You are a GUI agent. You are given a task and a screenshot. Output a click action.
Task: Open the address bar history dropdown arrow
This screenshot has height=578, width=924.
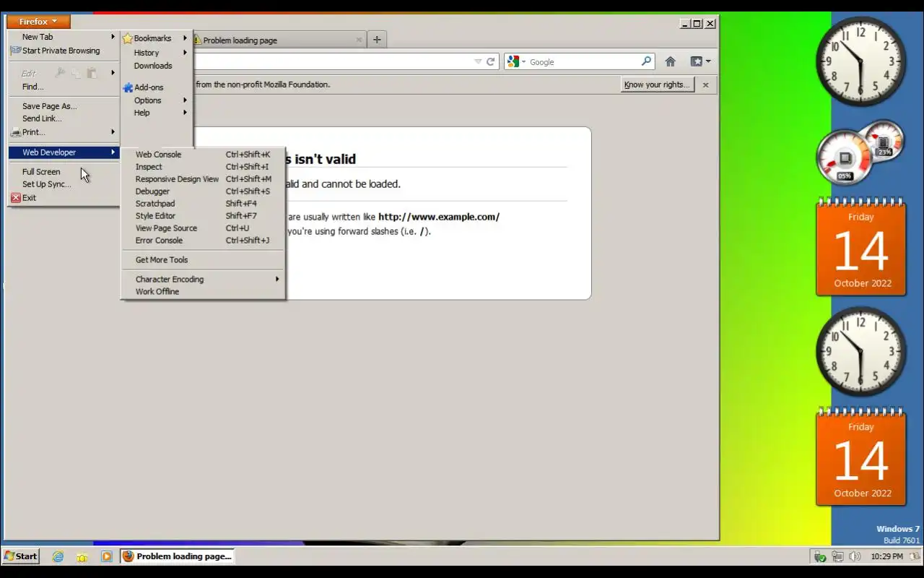[477, 62]
